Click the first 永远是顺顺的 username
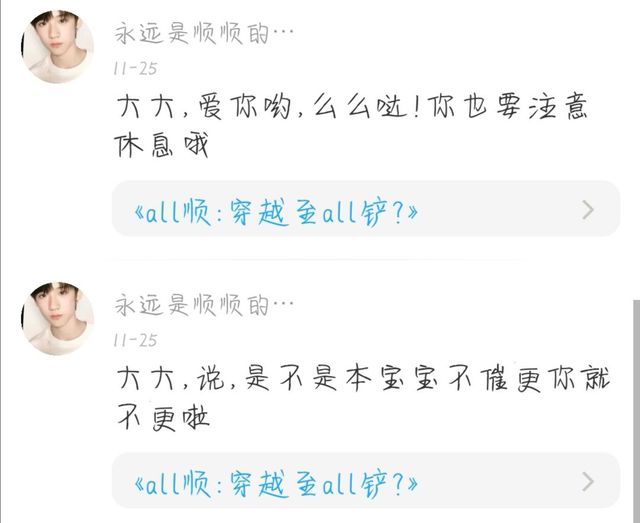 pyautogui.click(x=192, y=33)
